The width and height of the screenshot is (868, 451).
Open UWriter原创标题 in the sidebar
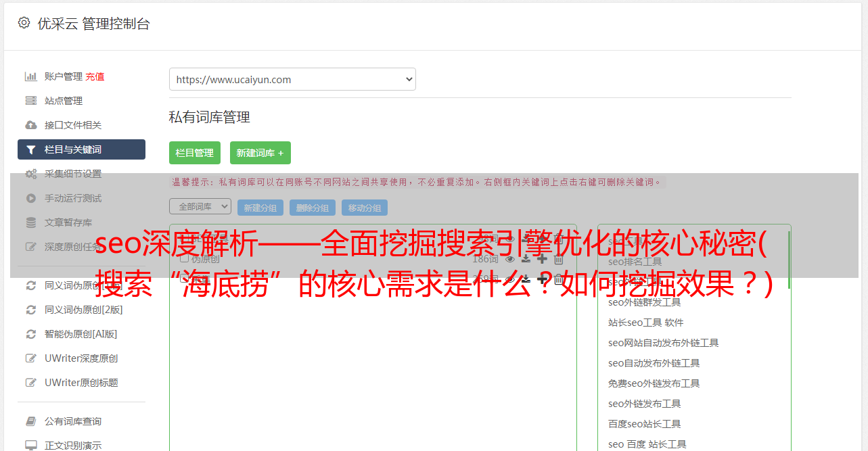[x=81, y=383]
